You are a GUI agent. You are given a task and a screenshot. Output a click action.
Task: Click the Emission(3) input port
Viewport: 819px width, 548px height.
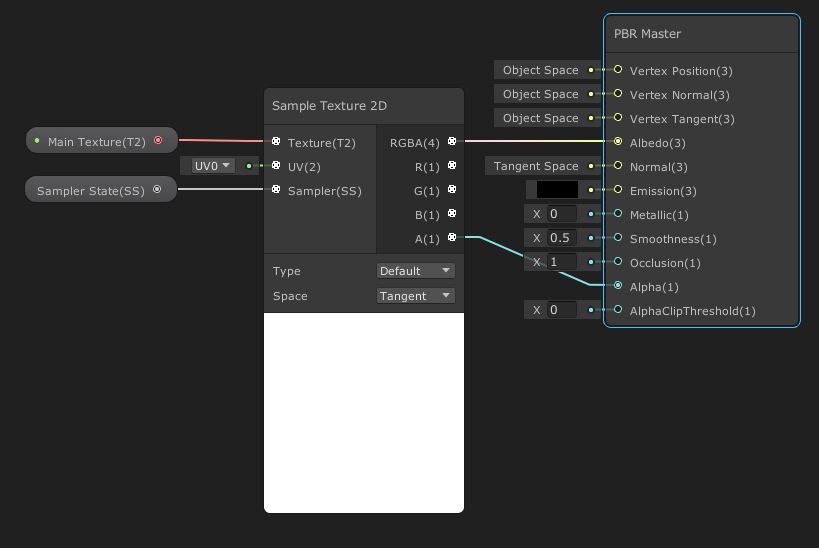[618, 189]
